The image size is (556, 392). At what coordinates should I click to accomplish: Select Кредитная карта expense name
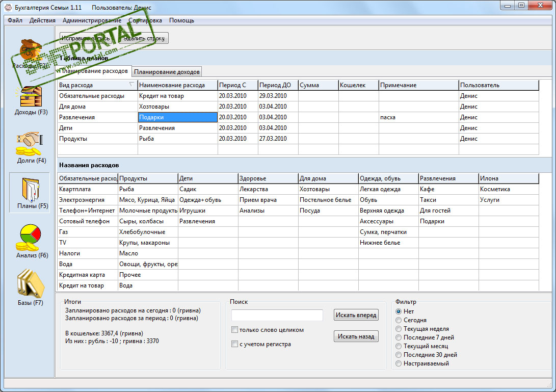pos(88,275)
